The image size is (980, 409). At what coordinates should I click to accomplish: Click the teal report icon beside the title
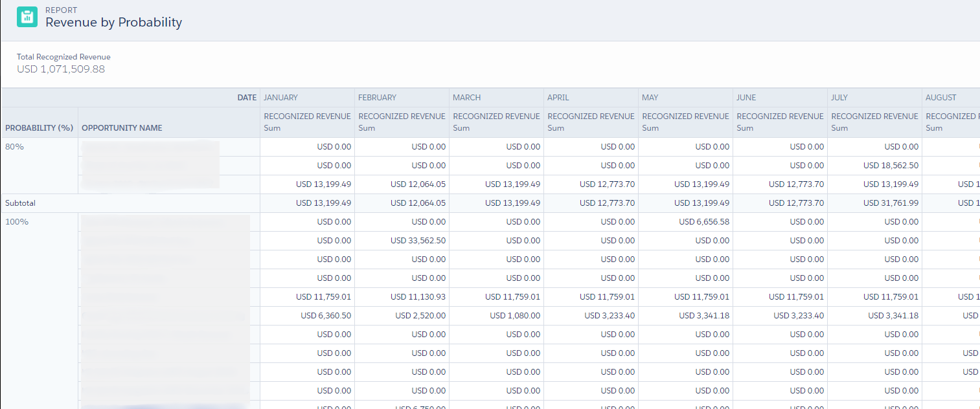(x=27, y=17)
